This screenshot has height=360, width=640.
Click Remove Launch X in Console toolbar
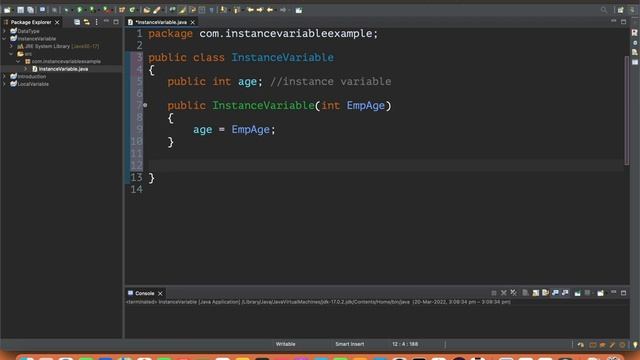(504, 293)
